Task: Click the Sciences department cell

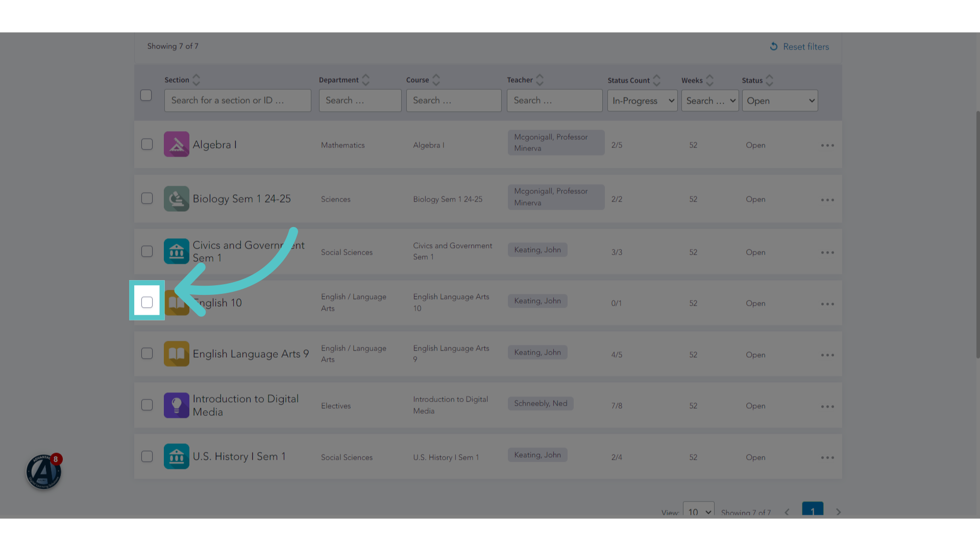Action: click(x=336, y=199)
